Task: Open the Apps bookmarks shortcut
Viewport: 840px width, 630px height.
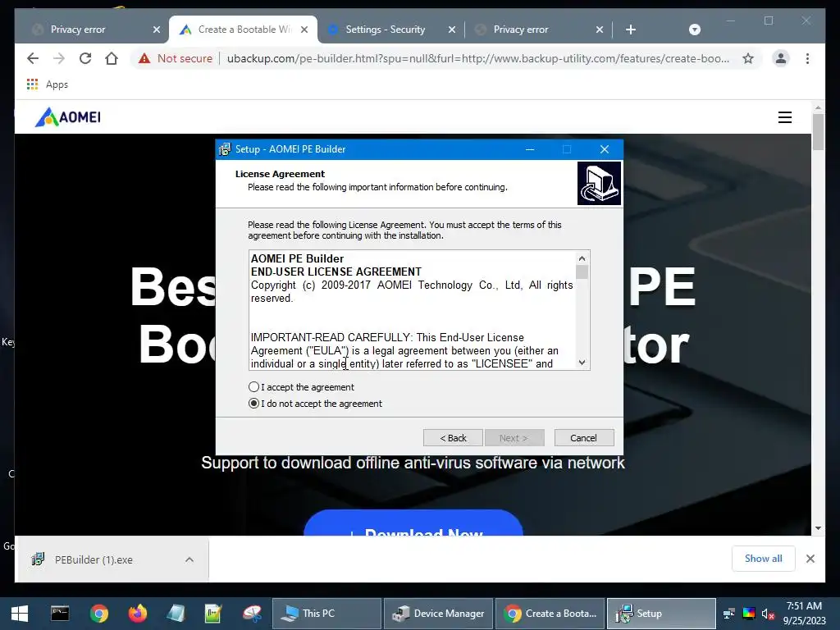Action: point(47,84)
